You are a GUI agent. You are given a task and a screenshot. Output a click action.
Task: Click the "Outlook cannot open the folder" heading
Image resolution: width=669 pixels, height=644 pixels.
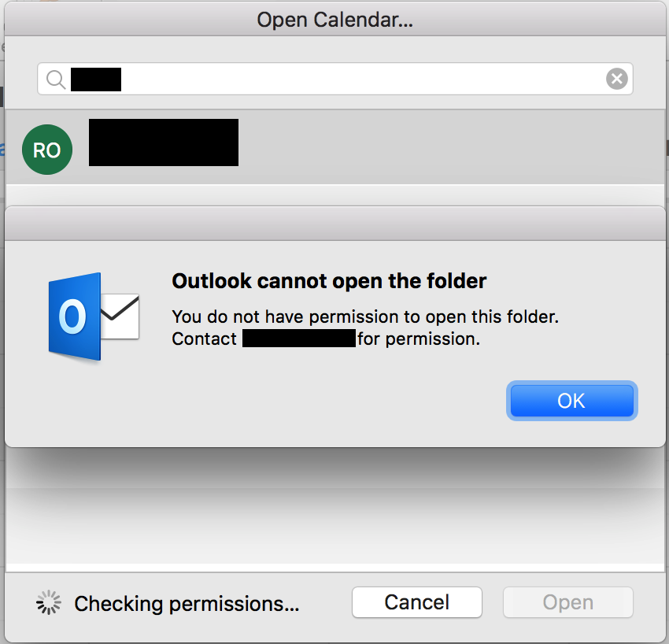[329, 281]
